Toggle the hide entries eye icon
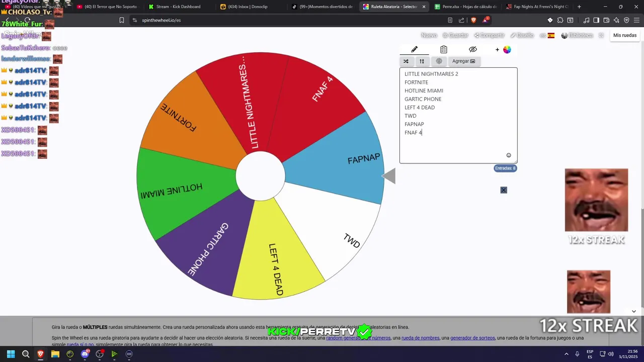Screen dimensions: 644x362 coord(472,49)
